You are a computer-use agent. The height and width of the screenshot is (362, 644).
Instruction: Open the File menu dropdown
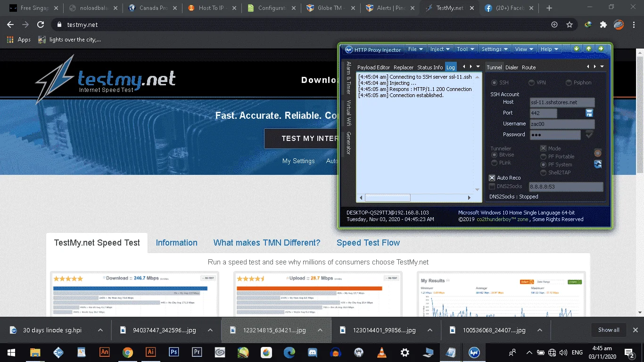point(415,49)
